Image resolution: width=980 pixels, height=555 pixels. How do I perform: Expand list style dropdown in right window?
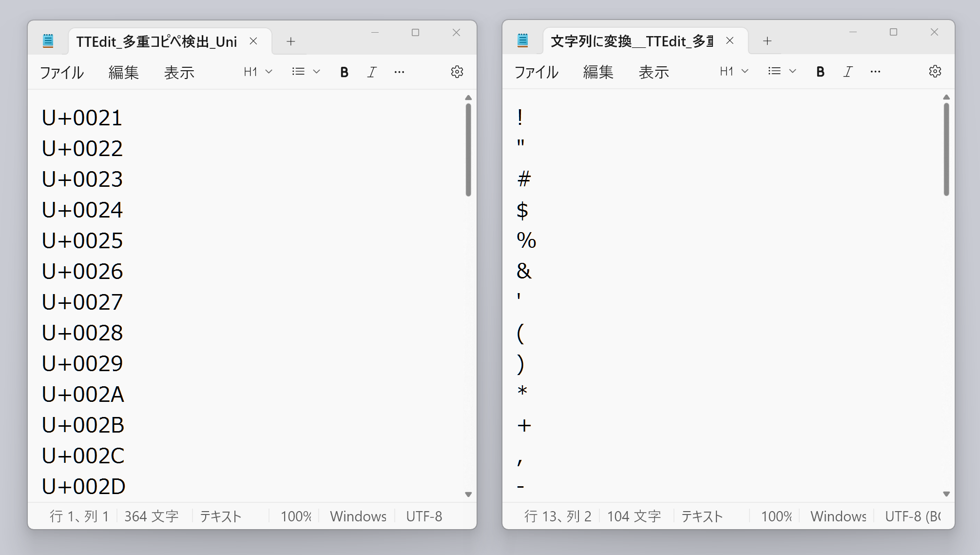point(782,72)
